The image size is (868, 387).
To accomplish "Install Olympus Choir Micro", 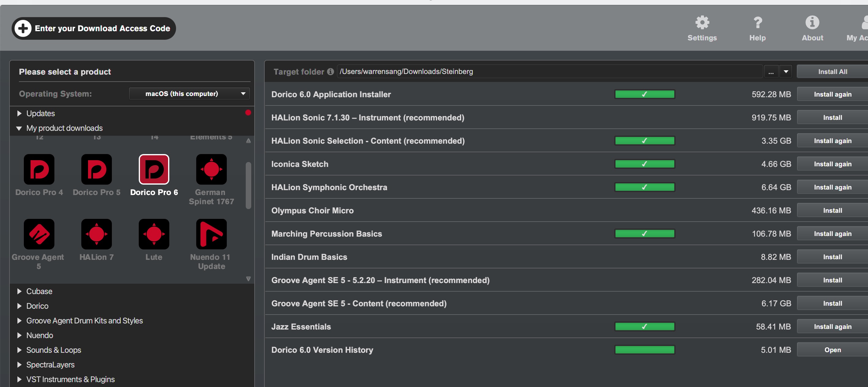I will point(832,210).
